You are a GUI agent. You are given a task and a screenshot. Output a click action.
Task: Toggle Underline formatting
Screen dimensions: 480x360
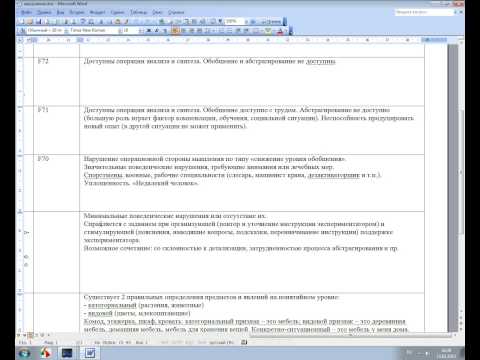click(x=164, y=31)
